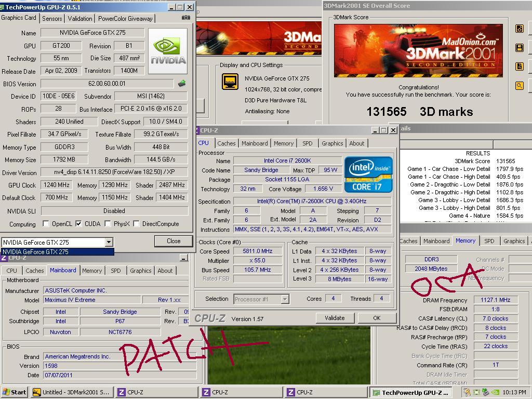Open the Windows Start menu
Screen dimensions: 532x399
[15, 392]
